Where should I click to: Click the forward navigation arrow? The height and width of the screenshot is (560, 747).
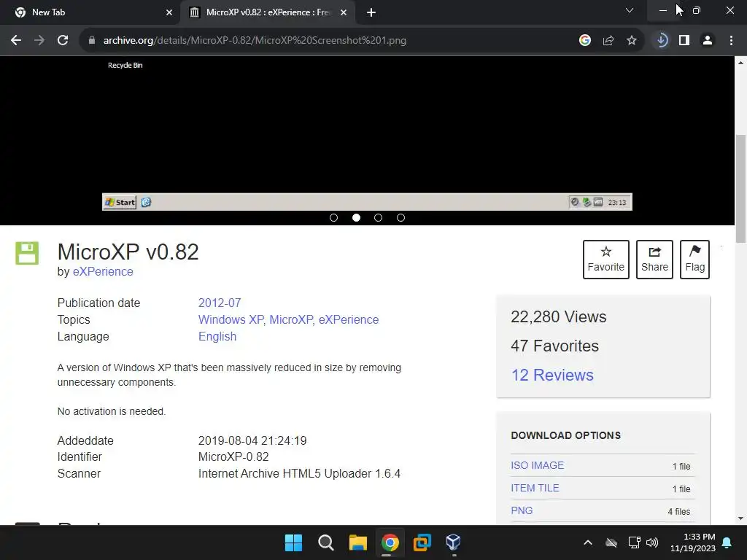coord(39,41)
